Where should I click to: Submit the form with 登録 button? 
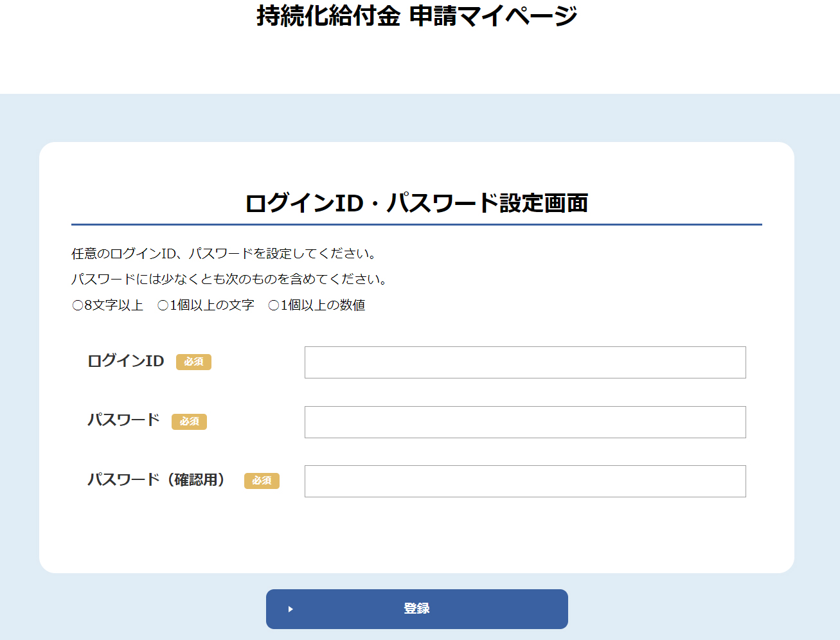[x=417, y=609]
